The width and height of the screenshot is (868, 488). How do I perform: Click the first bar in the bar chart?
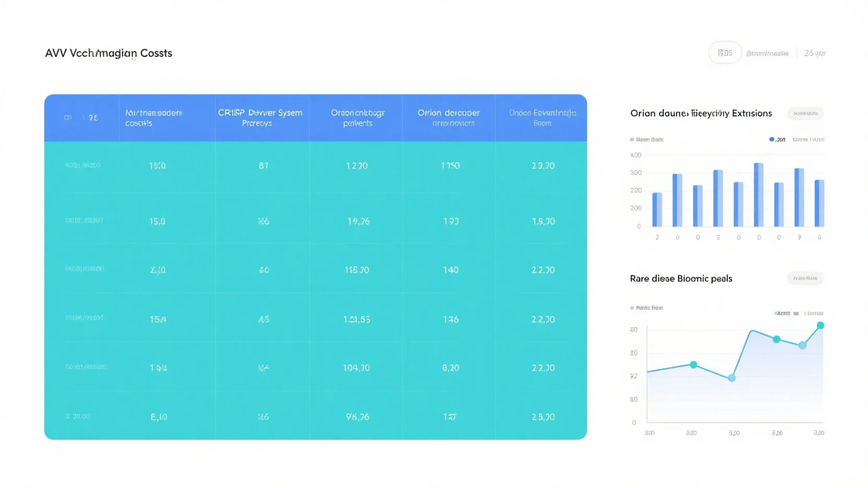pos(657,209)
